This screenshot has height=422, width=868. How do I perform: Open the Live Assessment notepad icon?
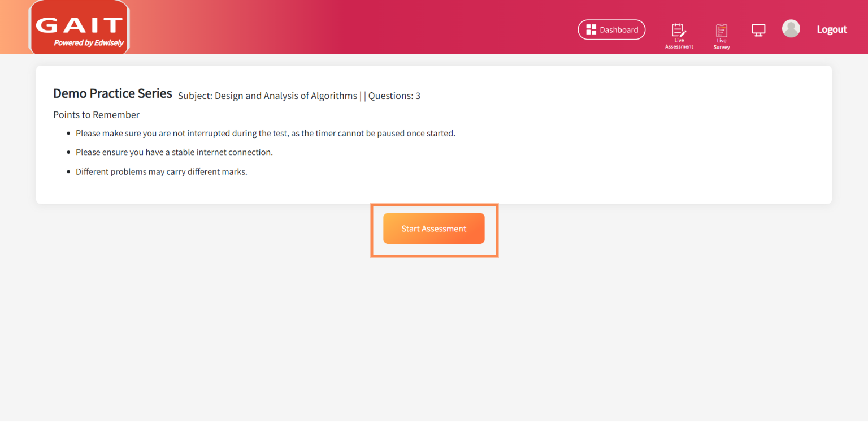coord(678,30)
